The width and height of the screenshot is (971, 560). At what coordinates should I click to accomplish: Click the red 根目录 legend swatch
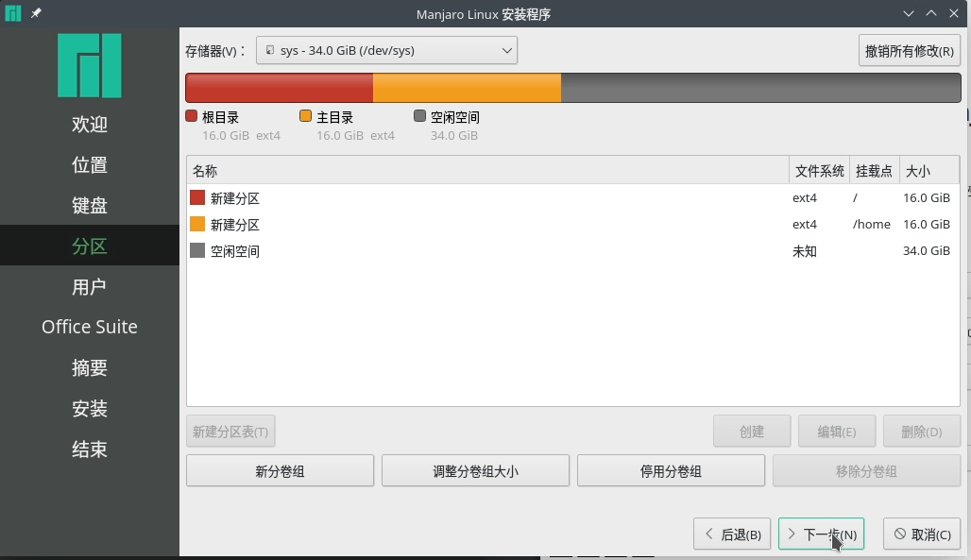192,116
